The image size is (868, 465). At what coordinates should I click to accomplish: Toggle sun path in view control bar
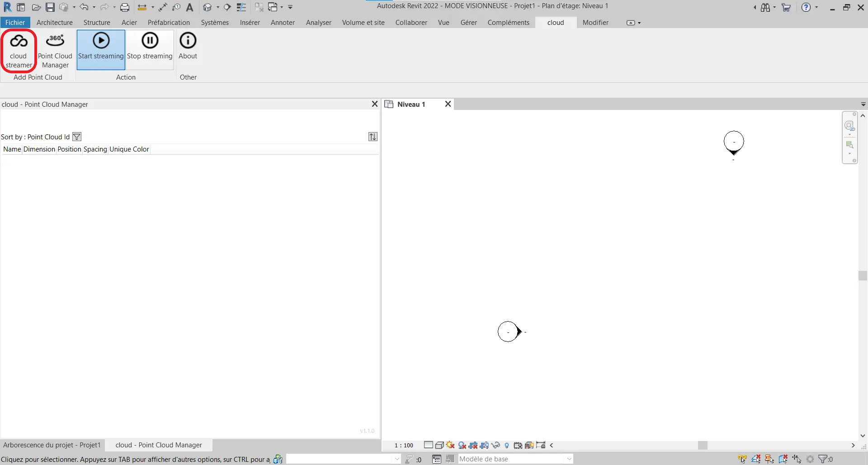450,446
